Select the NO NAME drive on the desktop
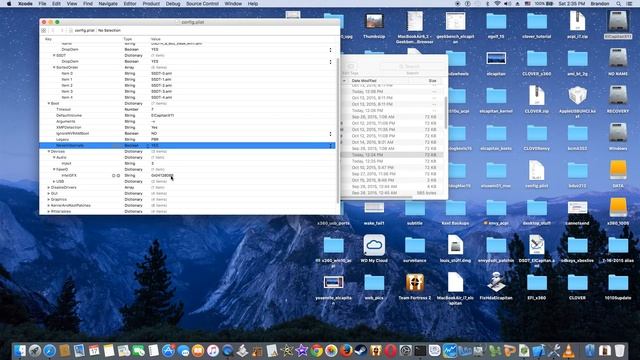This screenshot has height=360, width=640. click(618, 62)
